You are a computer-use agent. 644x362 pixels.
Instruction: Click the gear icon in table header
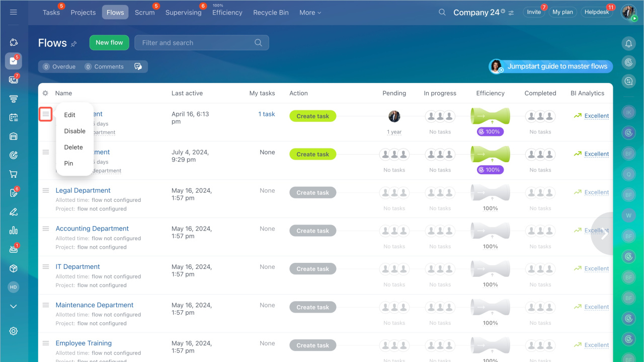coord(45,93)
